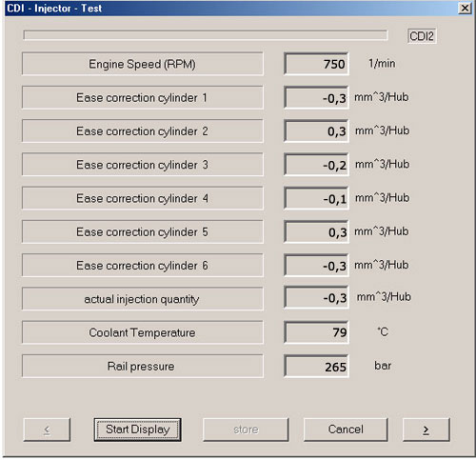The width and height of the screenshot is (476, 460).
Task: Click coolant temperature value 79
Action: click(x=316, y=332)
